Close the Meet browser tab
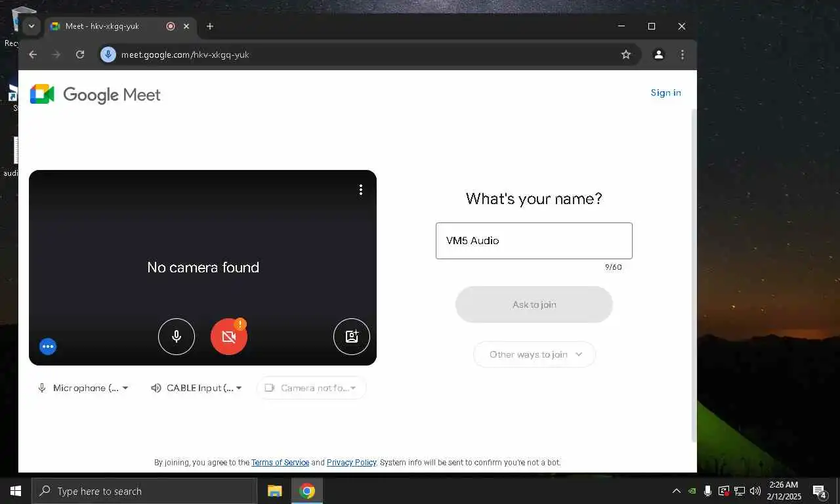Image resolution: width=840 pixels, height=504 pixels. click(186, 26)
